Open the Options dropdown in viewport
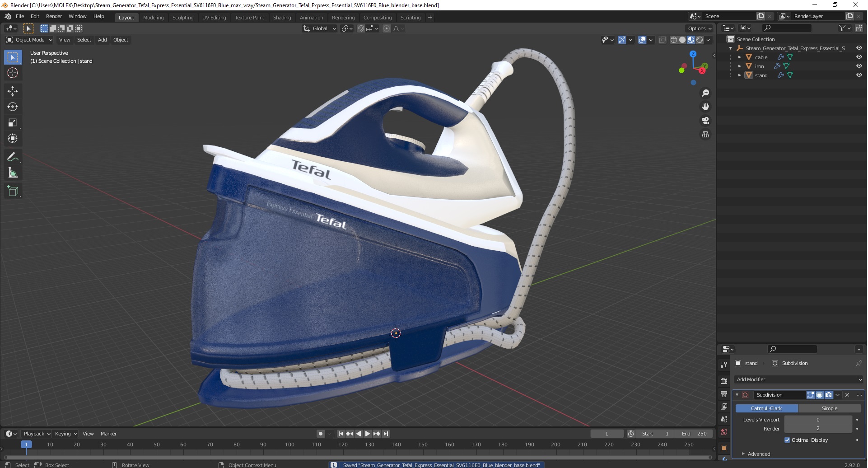Screen dimensions: 868x468 (x=700, y=28)
